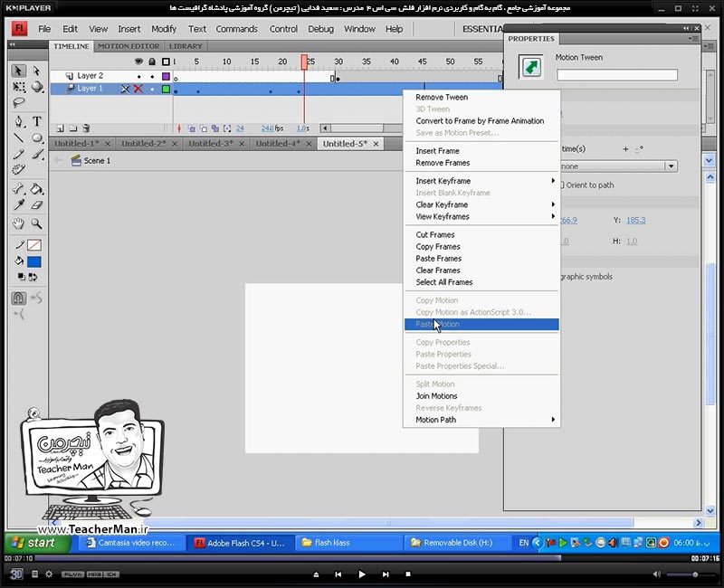Select the Line tool

[x=18, y=138]
